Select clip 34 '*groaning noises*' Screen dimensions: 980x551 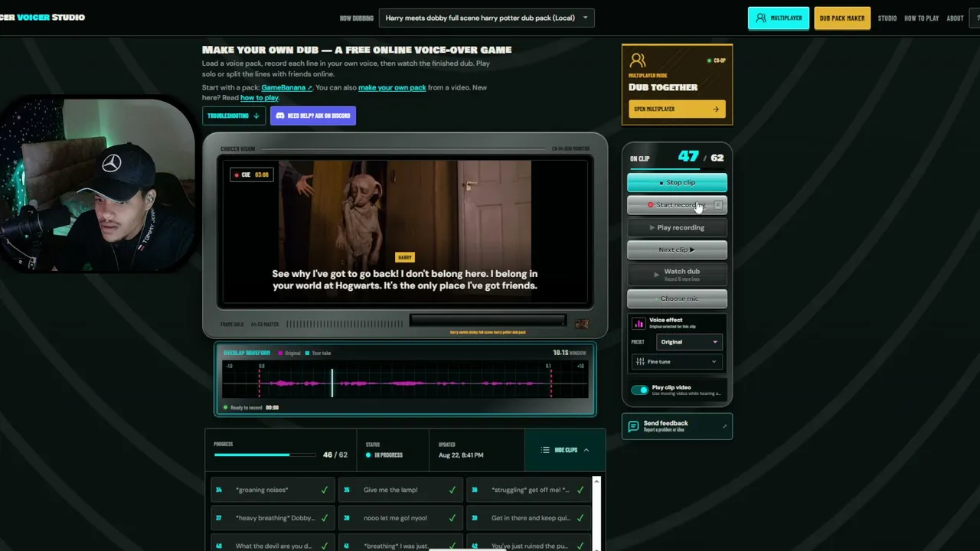pyautogui.click(x=273, y=490)
